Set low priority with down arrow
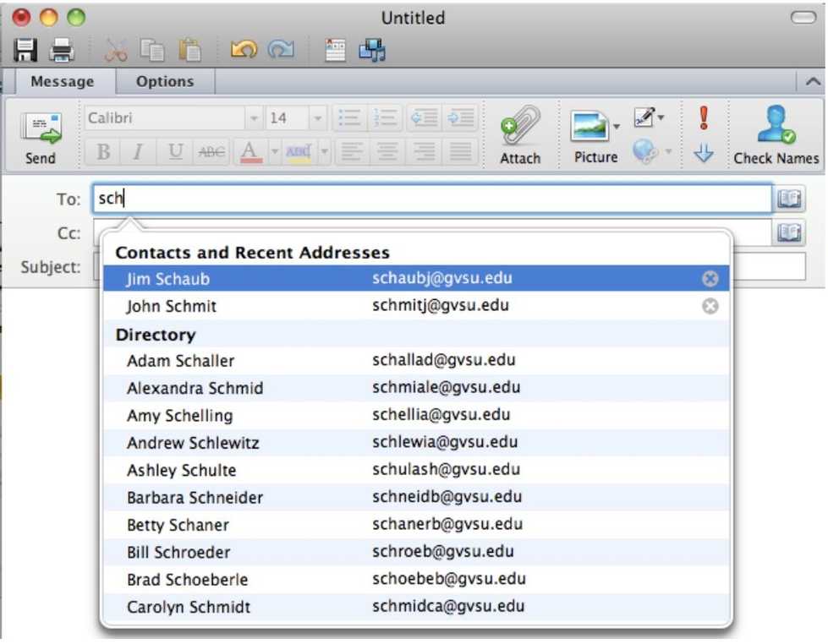Screen dimensions: 828x644 pyautogui.click(x=704, y=154)
